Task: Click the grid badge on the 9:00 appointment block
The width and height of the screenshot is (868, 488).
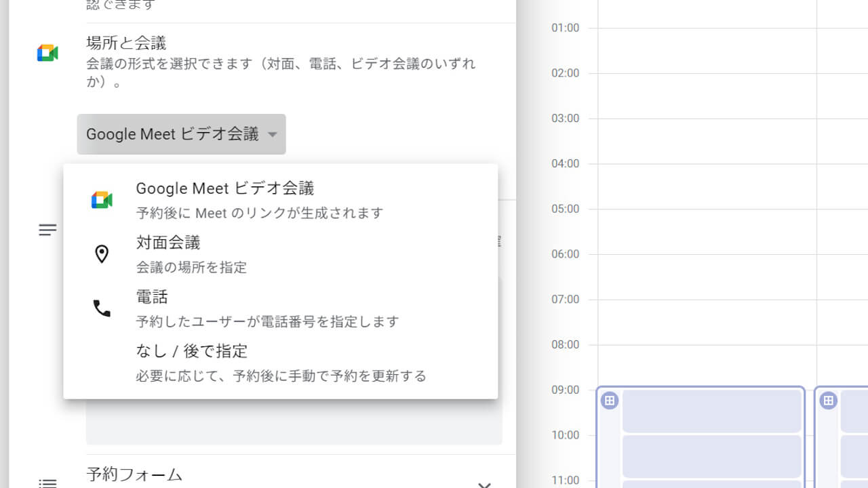Action: [x=609, y=401]
